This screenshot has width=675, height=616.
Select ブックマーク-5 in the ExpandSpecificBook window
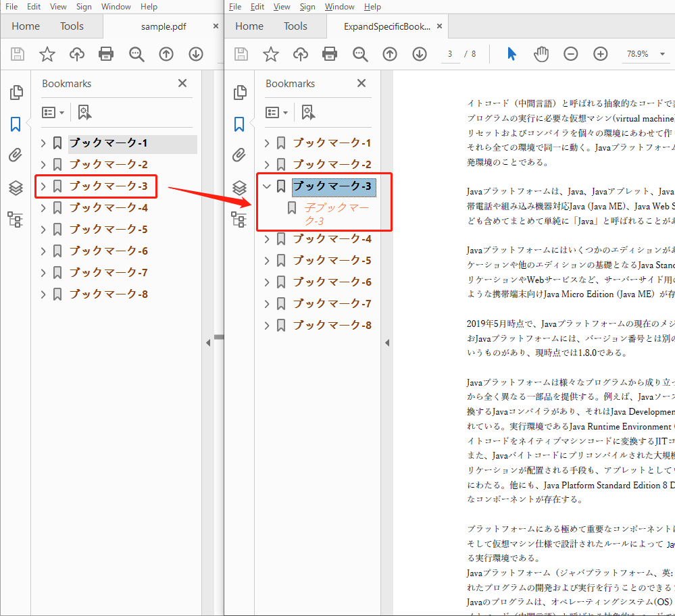(x=332, y=261)
